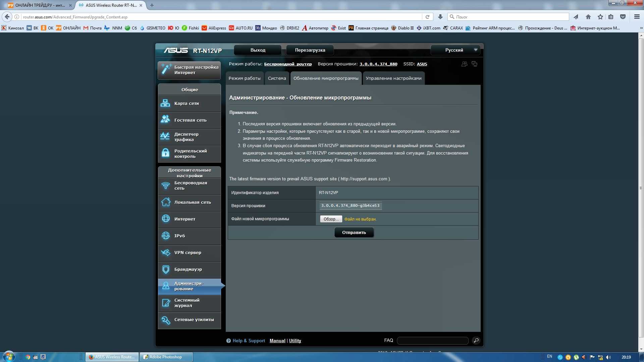Go back with the browser back arrow
This screenshot has height=362, width=644.
click(7, 17)
